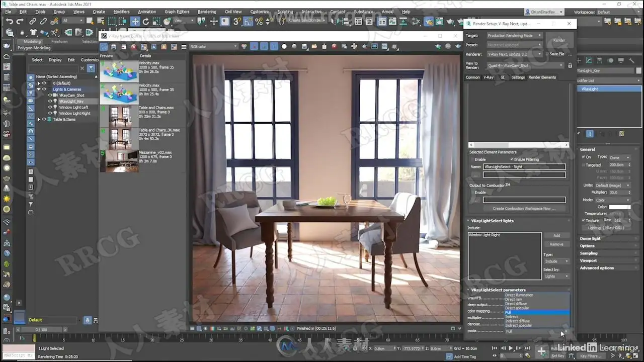This screenshot has height=362, width=644.
Task: Open the Units Default (image) dropdown
Action: pos(612,186)
